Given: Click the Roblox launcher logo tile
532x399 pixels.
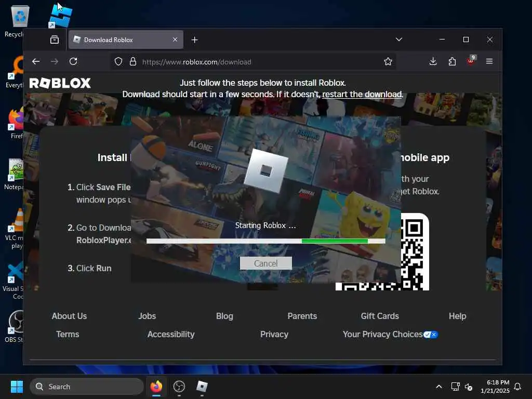Looking at the screenshot, I should pyautogui.click(x=266, y=170).
